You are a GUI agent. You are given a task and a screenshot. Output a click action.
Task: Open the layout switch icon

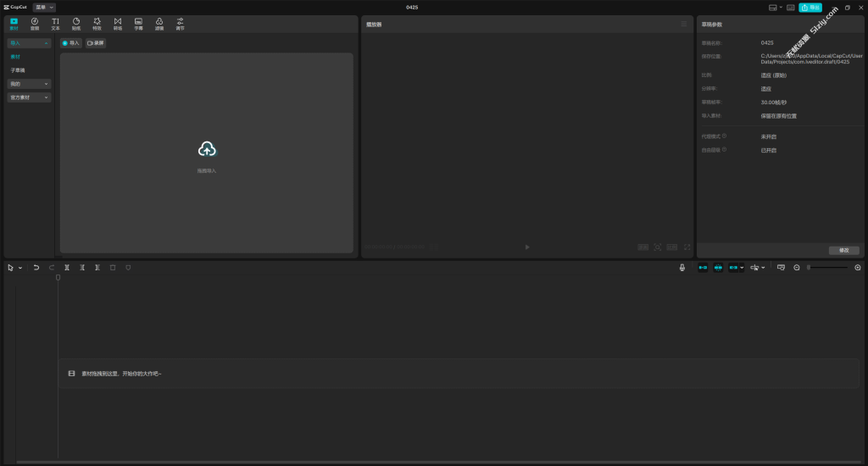point(773,8)
